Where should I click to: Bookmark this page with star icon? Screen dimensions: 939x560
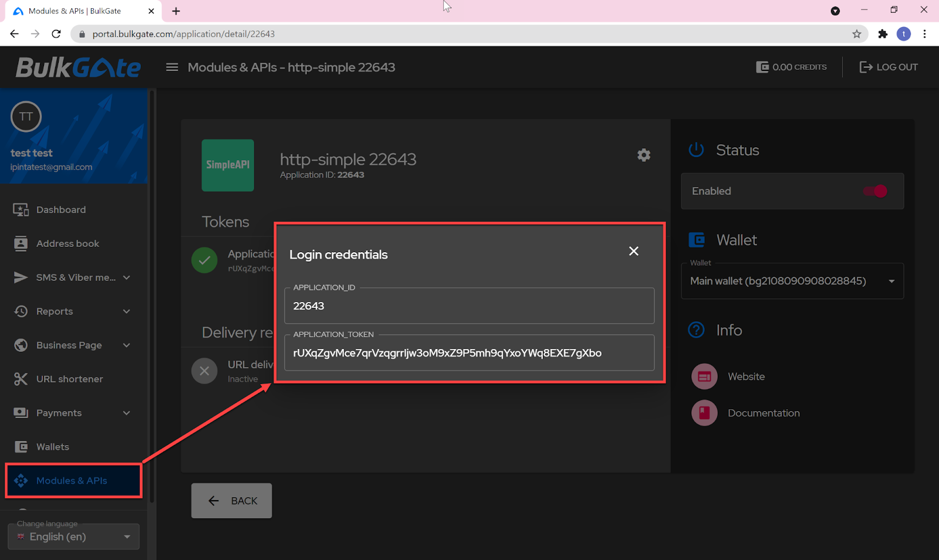857,34
